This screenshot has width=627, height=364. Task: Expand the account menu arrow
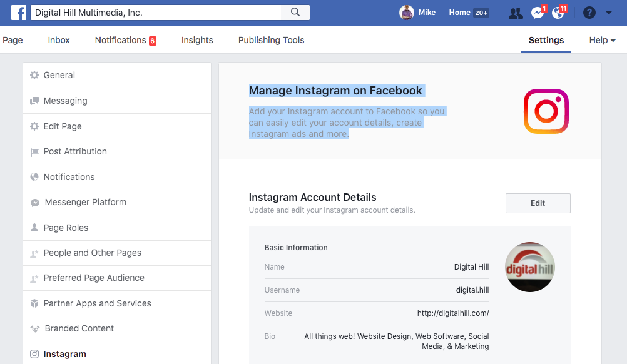point(609,13)
